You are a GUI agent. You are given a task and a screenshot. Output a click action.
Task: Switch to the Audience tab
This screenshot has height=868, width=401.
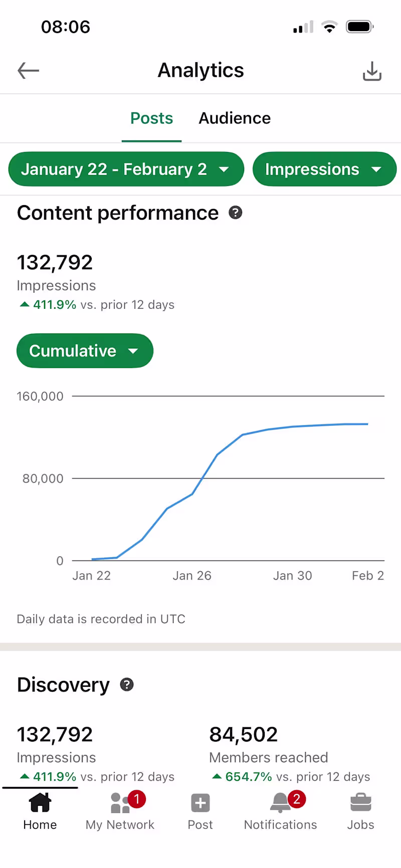pos(235,118)
